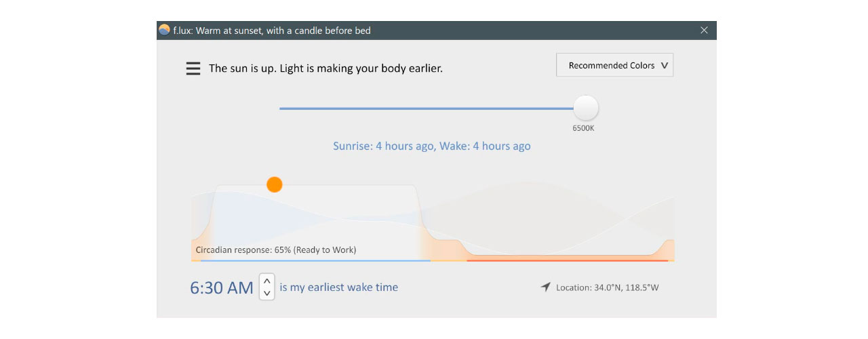Click the location arrow icon
This screenshot has height=339, width=868.
[545, 287]
